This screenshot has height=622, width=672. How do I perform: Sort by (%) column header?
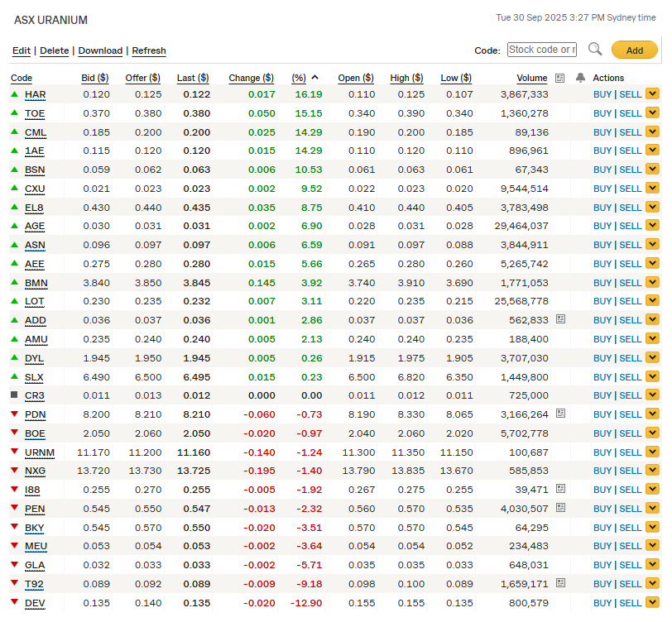coord(299,78)
